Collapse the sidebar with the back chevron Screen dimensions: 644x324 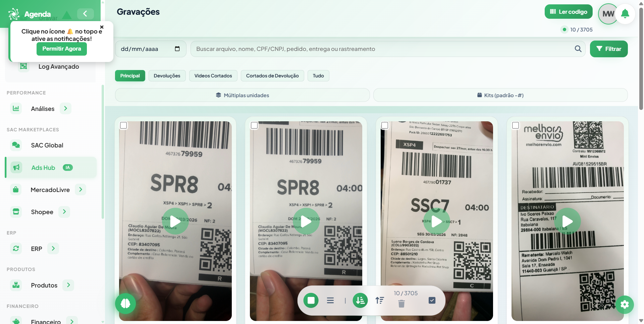(85, 14)
